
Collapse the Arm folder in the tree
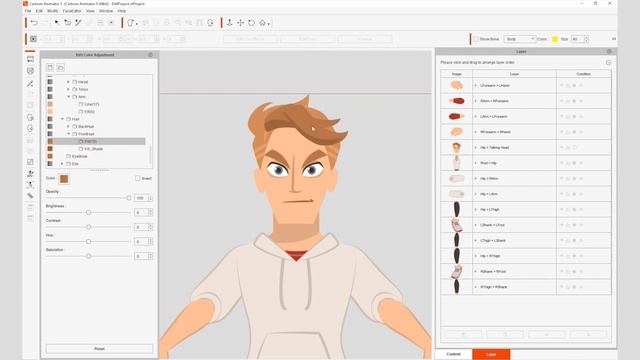[69, 97]
